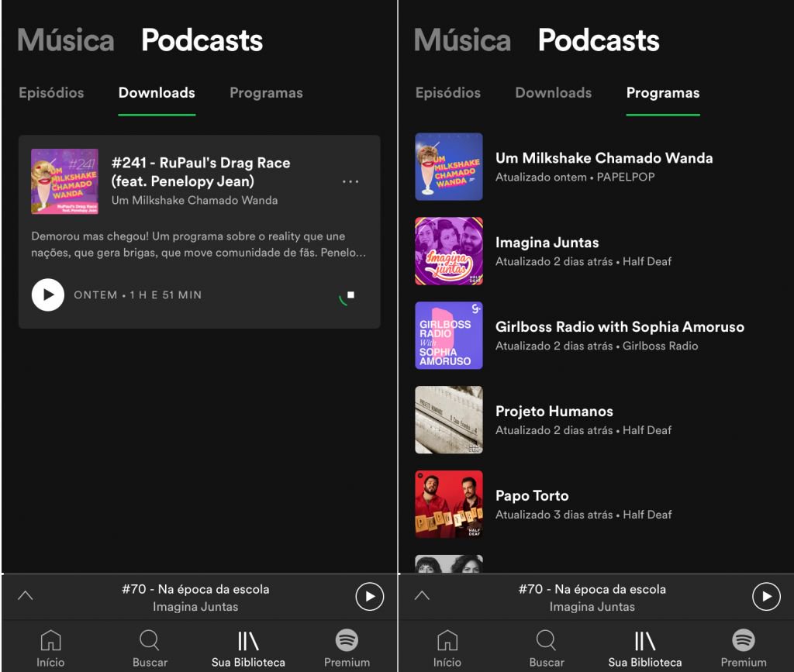The height and width of the screenshot is (672, 794).
Task: Open Premium Spotify icon in right screen
Action: (x=744, y=640)
